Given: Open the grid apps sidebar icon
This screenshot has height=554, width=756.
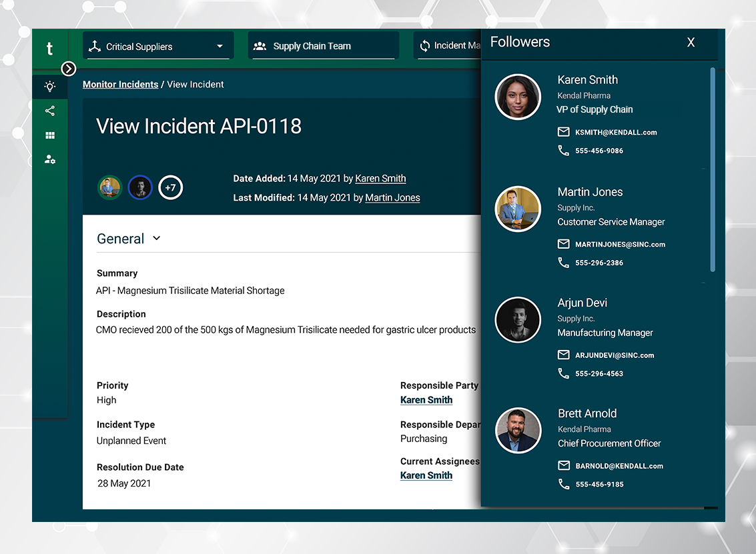Looking at the screenshot, I should (49, 135).
